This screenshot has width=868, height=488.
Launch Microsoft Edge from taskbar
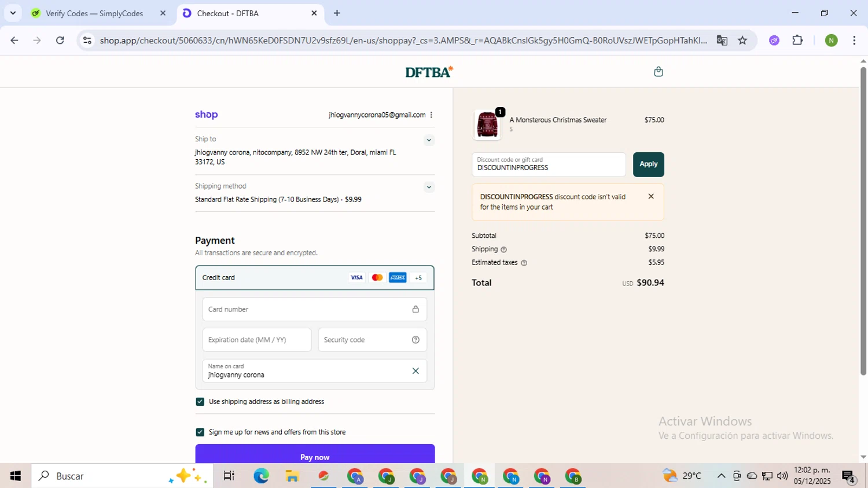(x=261, y=476)
